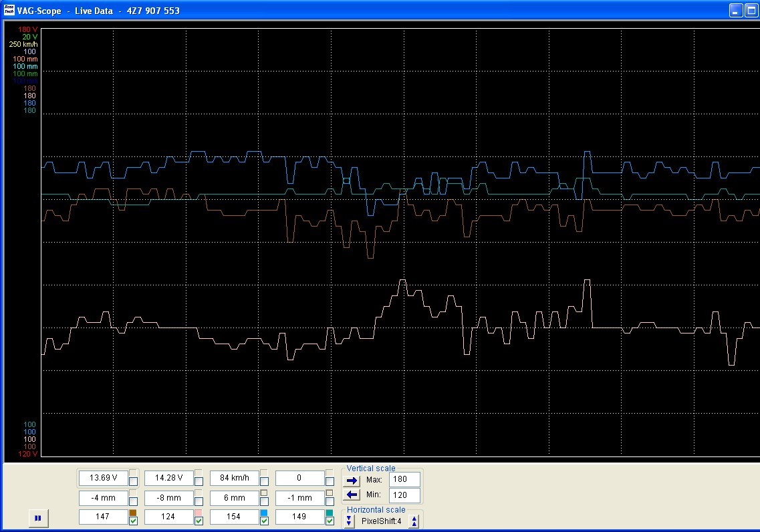
Task: Click the Ross-Tech icon in the title bar
Action: coord(9,10)
